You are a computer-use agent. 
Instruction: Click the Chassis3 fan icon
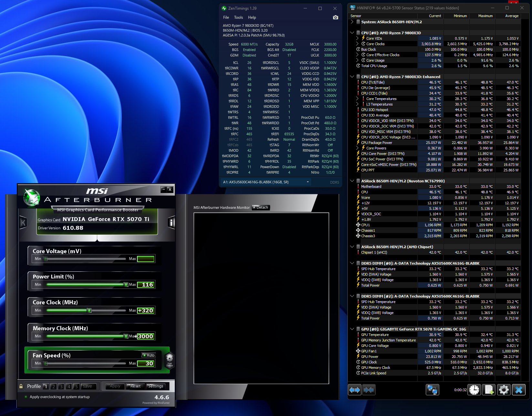click(x=358, y=236)
